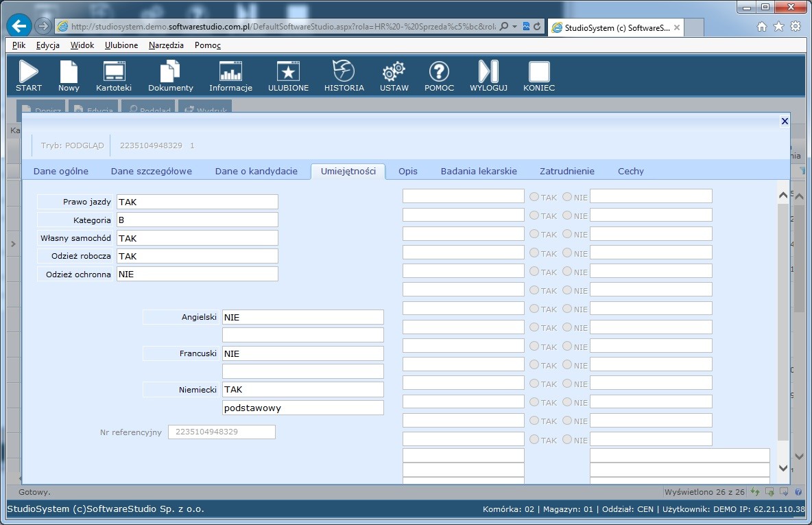The image size is (812, 525).
Task: Click the dialog scrollbar down arrow
Action: pos(783,468)
